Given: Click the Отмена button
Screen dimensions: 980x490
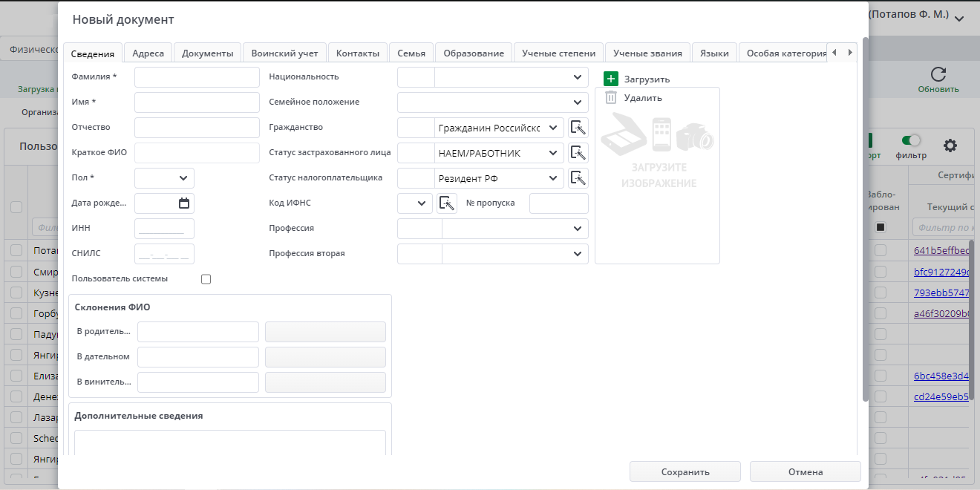Looking at the screenshot, I should [x=805, y=471].
